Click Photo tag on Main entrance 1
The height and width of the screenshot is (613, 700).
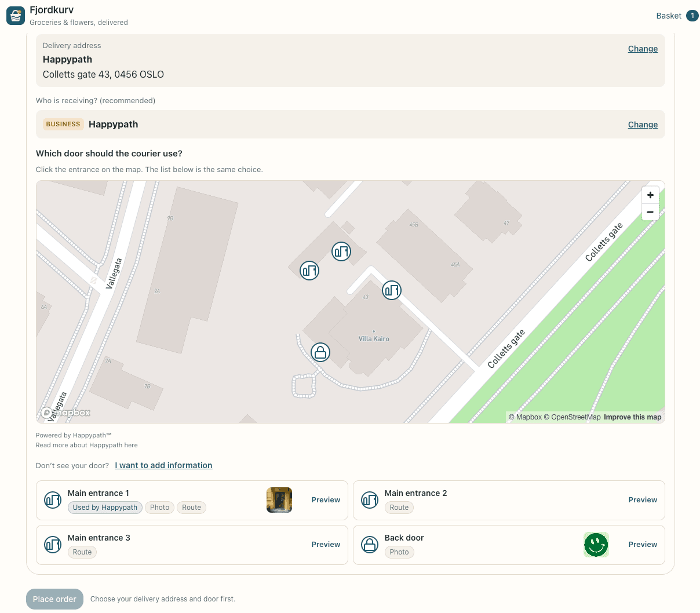159,508
